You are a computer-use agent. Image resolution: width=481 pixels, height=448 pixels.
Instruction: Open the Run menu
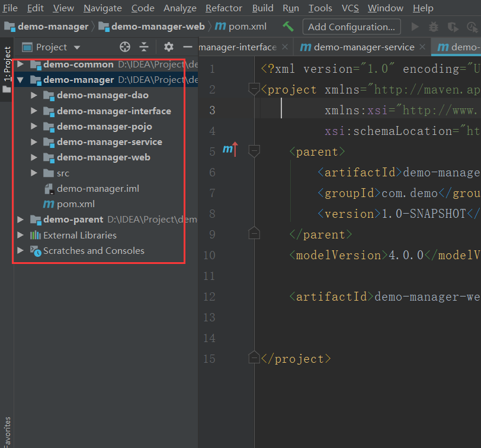coord(290,8)
